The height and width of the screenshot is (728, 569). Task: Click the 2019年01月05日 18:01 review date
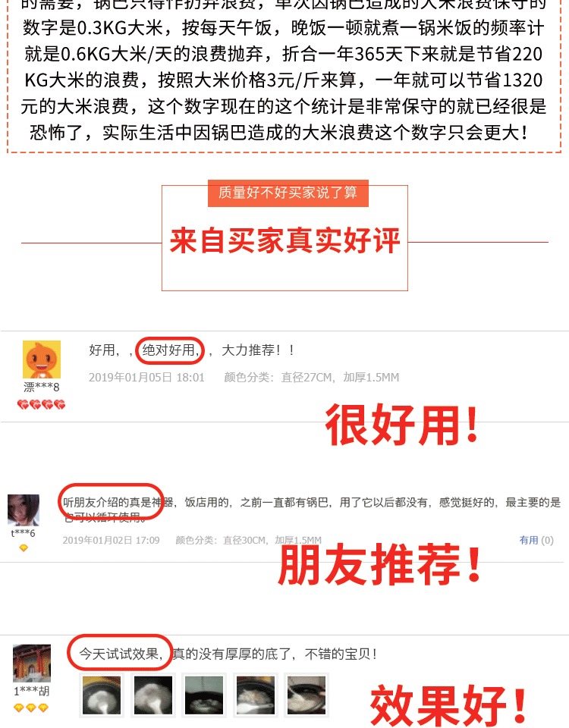click(x=146, y=378)
